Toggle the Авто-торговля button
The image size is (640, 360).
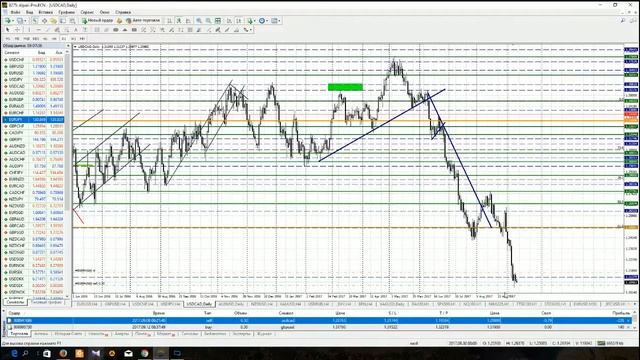coord(143,20)
